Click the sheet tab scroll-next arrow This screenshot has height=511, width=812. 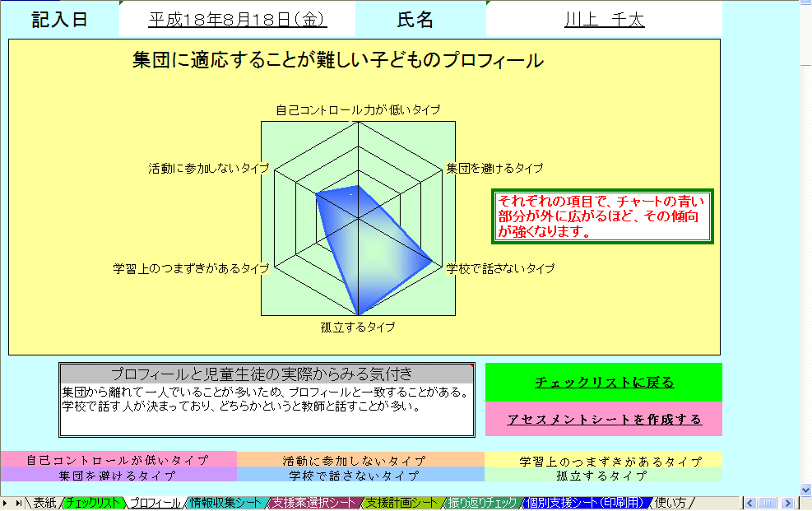(x=5, y=504)
